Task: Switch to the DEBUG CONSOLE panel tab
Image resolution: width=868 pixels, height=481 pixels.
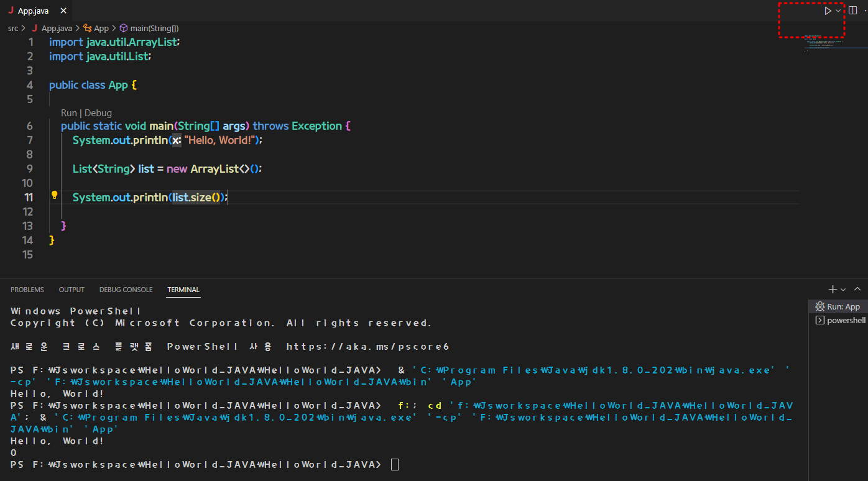Action: click(126, 290)
